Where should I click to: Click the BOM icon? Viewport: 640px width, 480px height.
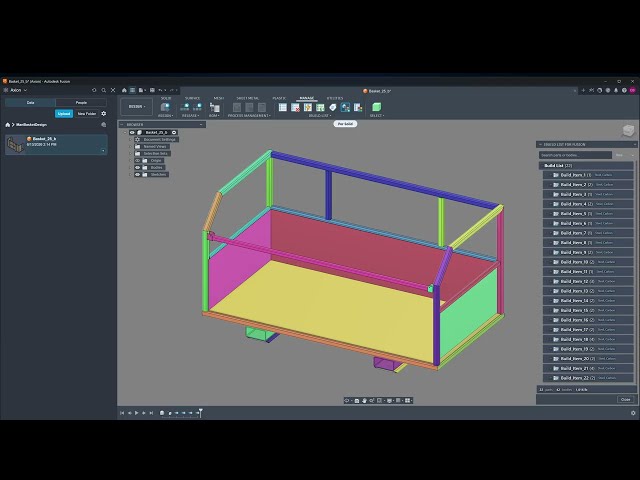[214, 107]
